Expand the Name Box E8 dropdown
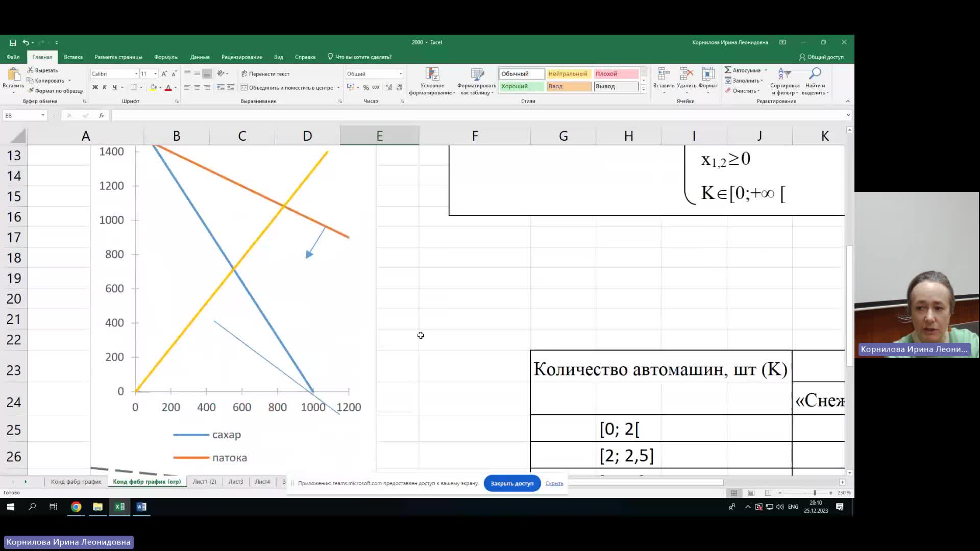 (x=43, y=115)
